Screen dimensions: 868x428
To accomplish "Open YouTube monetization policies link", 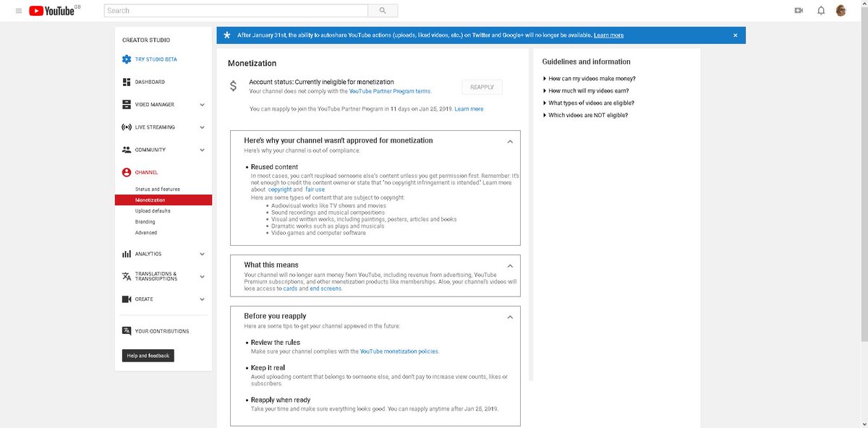I will point(399,351).
